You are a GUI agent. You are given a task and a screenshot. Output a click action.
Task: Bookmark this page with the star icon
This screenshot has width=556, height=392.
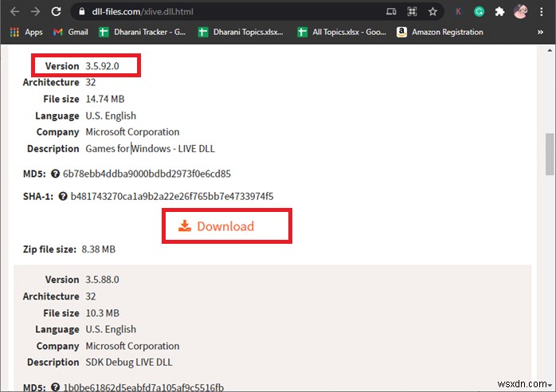click(433, 12)
